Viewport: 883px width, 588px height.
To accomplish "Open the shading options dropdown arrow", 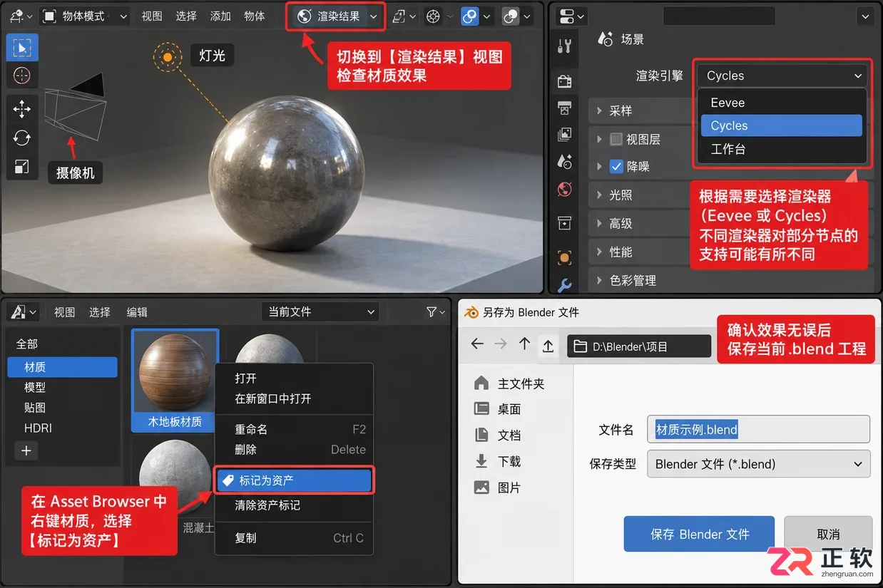I will click(x=527, y=16).
